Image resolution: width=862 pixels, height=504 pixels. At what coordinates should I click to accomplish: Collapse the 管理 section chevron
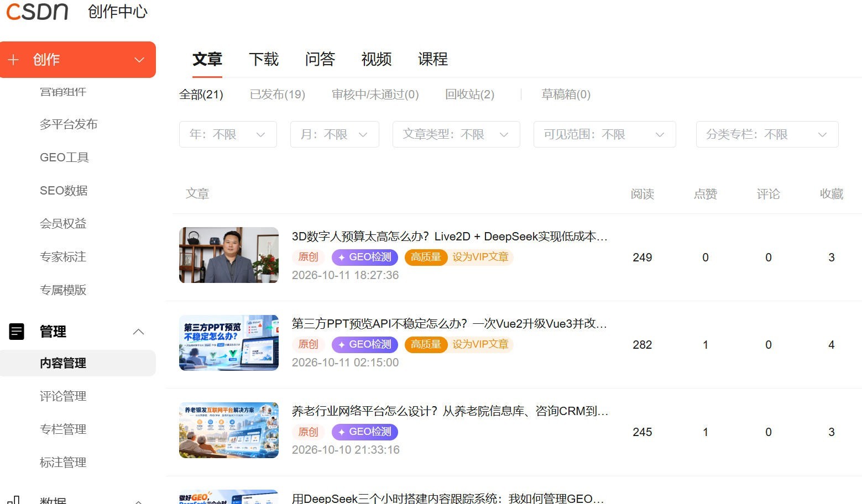(x=139, y=332)
